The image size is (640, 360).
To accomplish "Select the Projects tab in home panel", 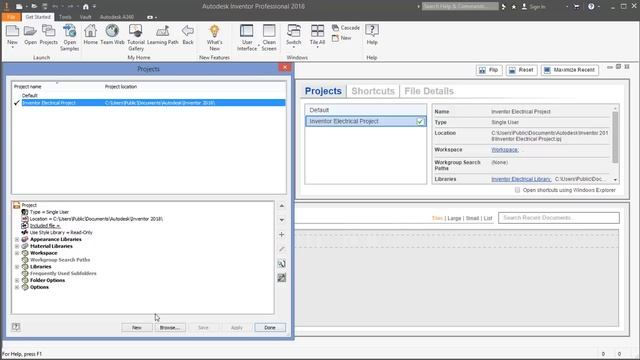I will click(x=323, y=91).
